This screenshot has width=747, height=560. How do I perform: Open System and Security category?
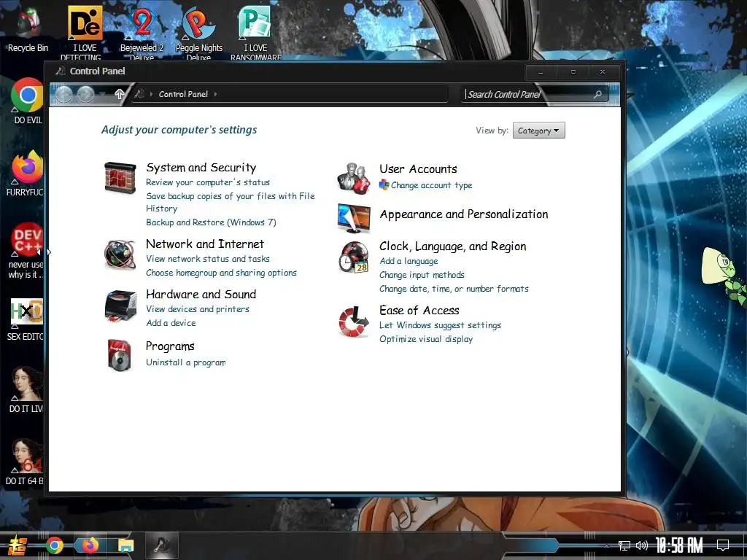[201, 168]
